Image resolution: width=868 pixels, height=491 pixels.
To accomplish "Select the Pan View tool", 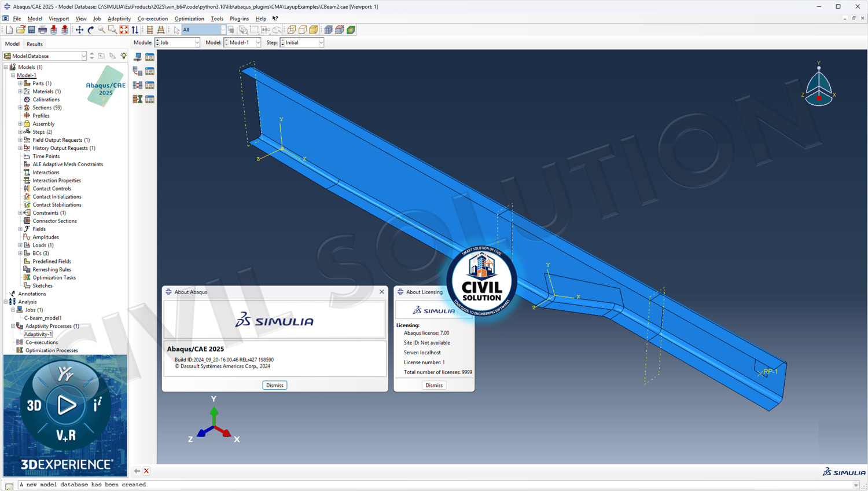I will click(79, 30).
